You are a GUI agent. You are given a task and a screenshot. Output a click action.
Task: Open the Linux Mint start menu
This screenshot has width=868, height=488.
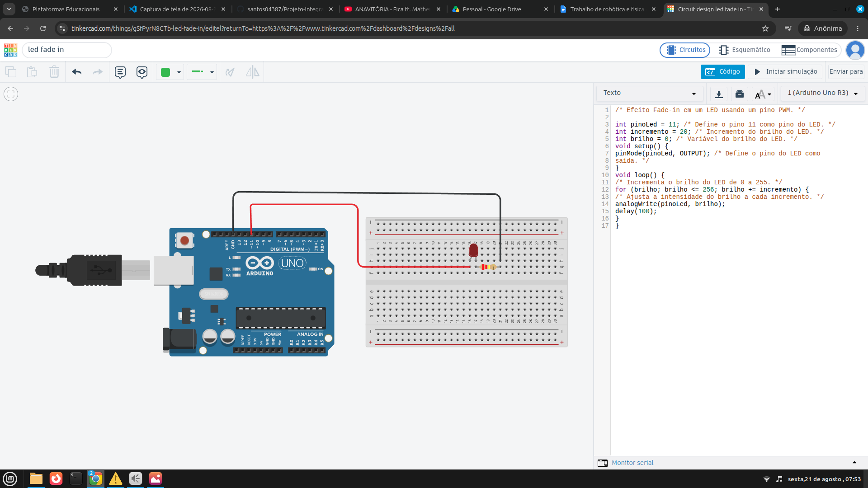click(x=10, y=479)
